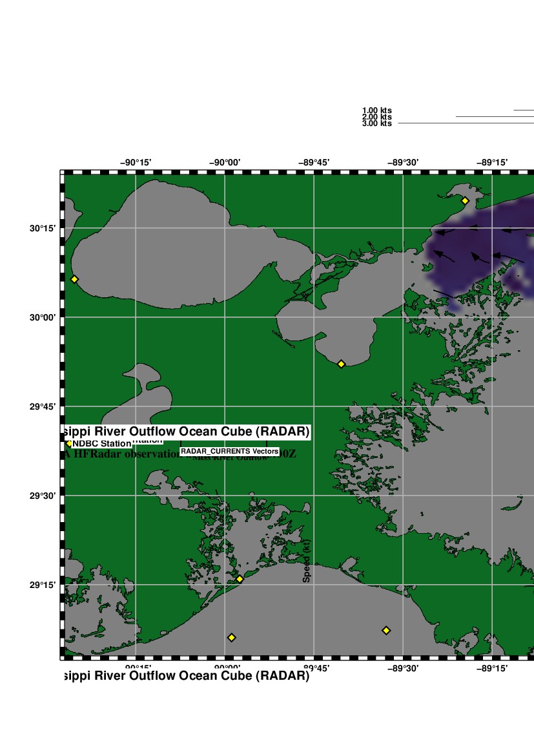This screenshot has width=534, height=756.
Task: Select the 2.00 kts scale label
Action: tap(377, 117)
